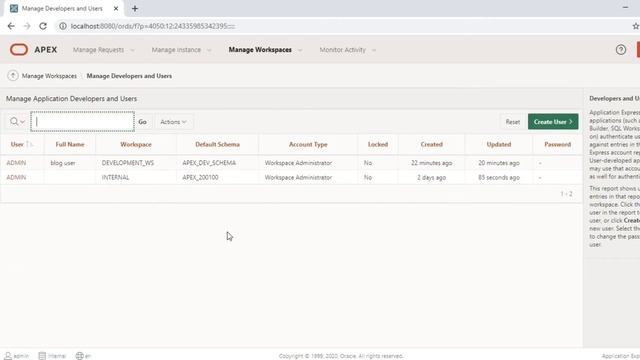Click the Reset button
This screenshot has width=640, height=360.
pos(513,122)
